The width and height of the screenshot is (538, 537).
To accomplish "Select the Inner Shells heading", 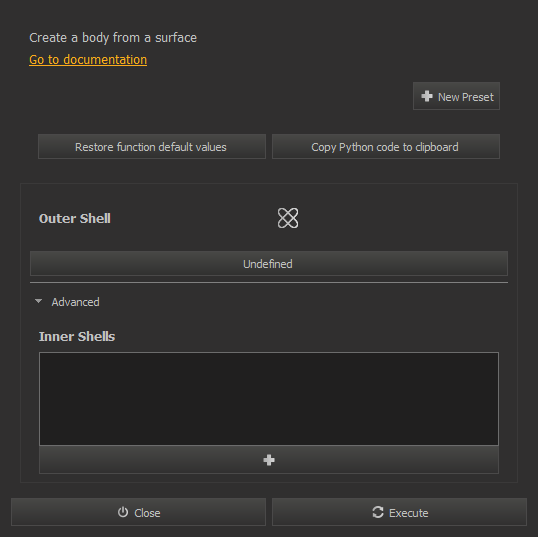I will [77, 337].
